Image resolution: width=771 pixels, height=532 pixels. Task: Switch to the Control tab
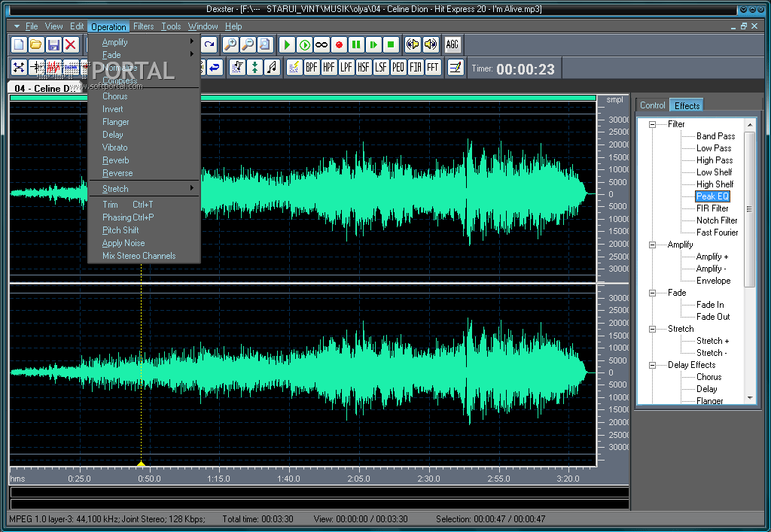(652, 105)
